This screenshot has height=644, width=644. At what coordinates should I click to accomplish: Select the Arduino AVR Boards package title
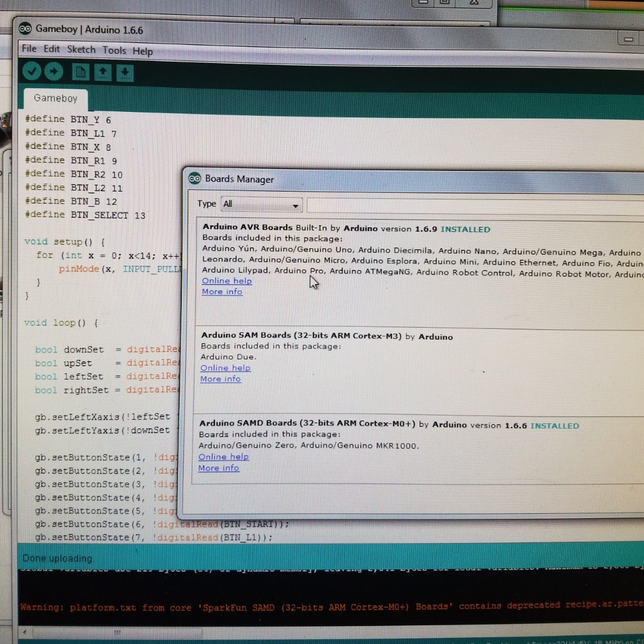pyautogui.click(x=247, y=227)
